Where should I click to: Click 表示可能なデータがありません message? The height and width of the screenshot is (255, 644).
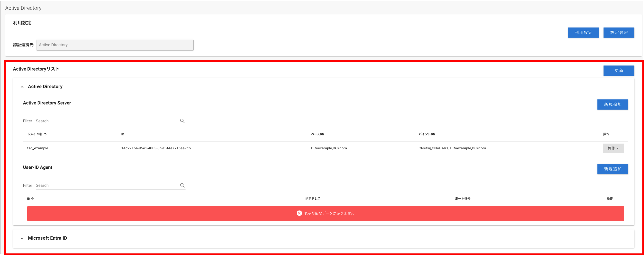(329, 213)
